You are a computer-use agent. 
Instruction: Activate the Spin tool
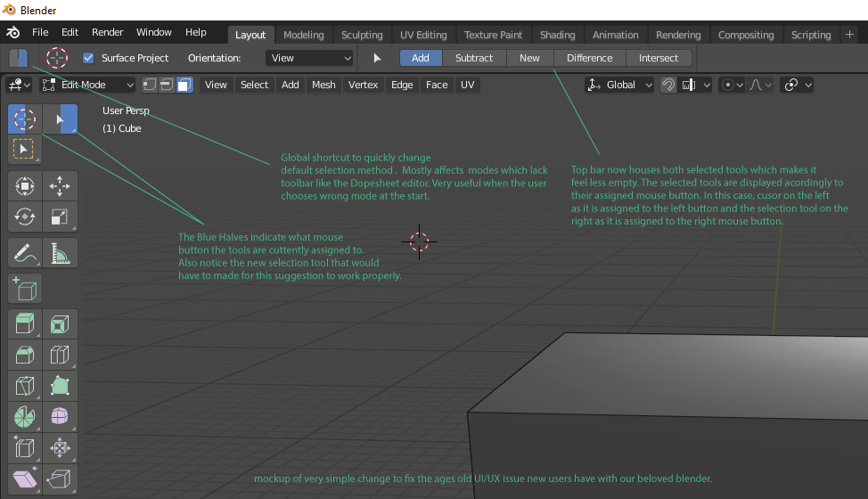[25, 417]
